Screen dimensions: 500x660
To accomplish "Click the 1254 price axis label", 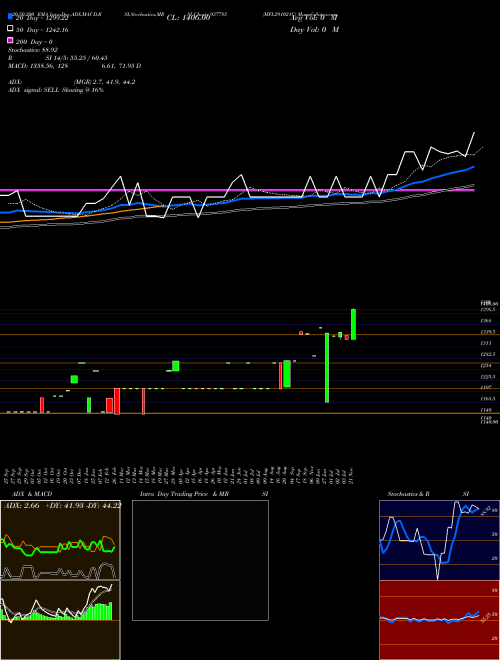I will (486, 365).
